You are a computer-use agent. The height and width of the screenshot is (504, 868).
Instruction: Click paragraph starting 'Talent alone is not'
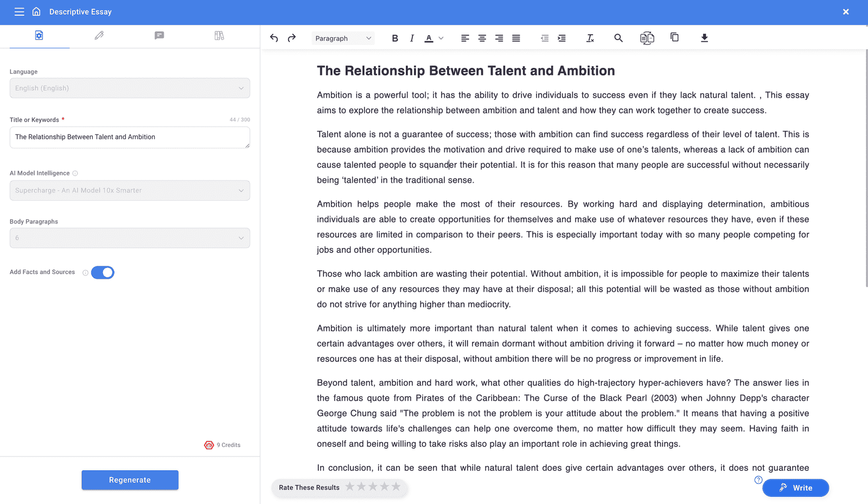click(x=563, y=157)
